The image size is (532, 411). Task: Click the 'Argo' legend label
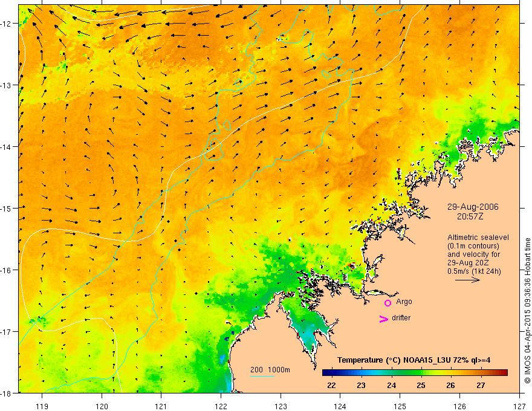[404, 302]
